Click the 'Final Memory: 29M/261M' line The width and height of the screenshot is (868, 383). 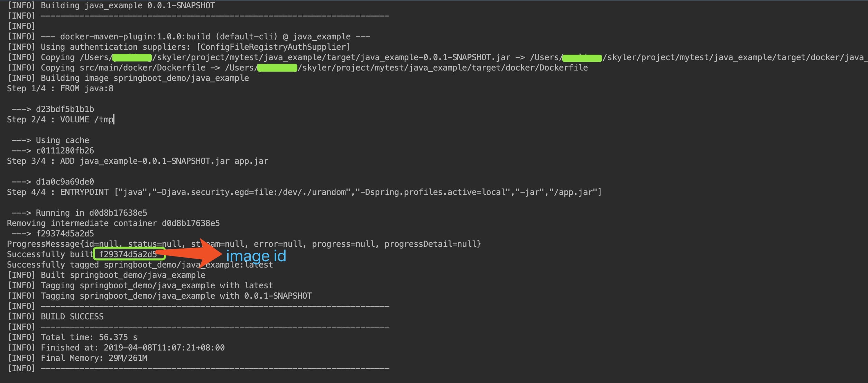pyautogui.click(x=77, y=358)
